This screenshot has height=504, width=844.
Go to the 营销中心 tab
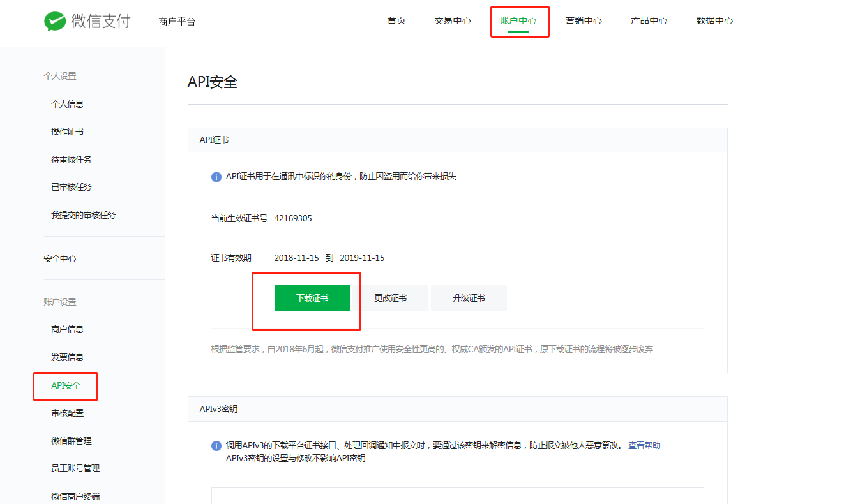[x=584, y=20]
